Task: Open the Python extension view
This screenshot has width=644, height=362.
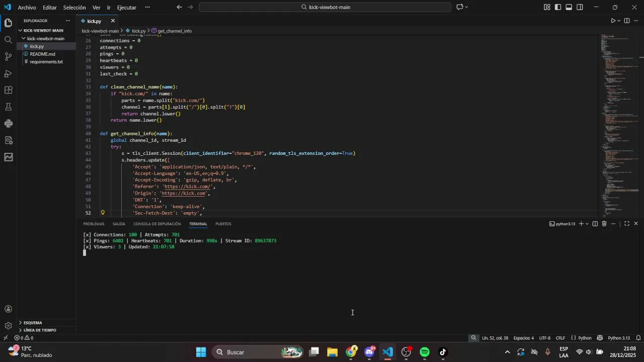Action: [x=8, y=123]
